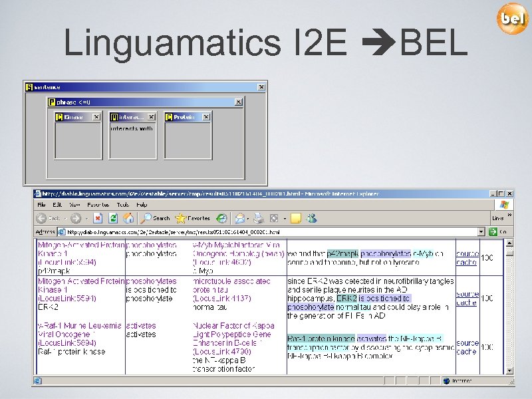Viewport: 532px width, 399px height.
Task: Click the Forward arrow in Internet Explorer
Action: 76,218
